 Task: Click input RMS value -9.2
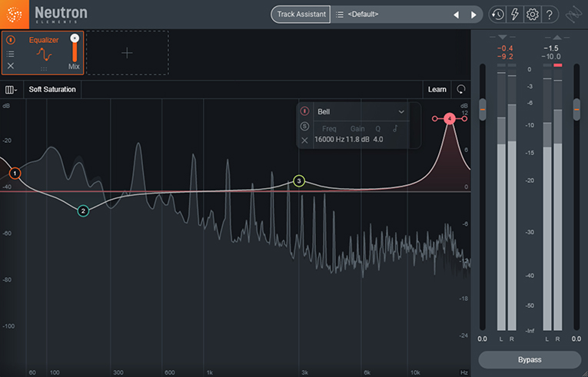click(505, 57)
